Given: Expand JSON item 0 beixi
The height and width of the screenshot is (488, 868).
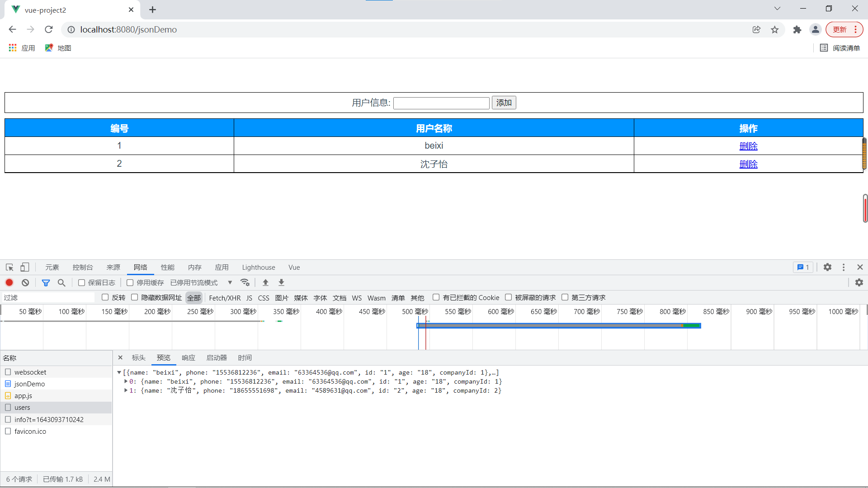Looking at the screenshot, I should 126,381.
